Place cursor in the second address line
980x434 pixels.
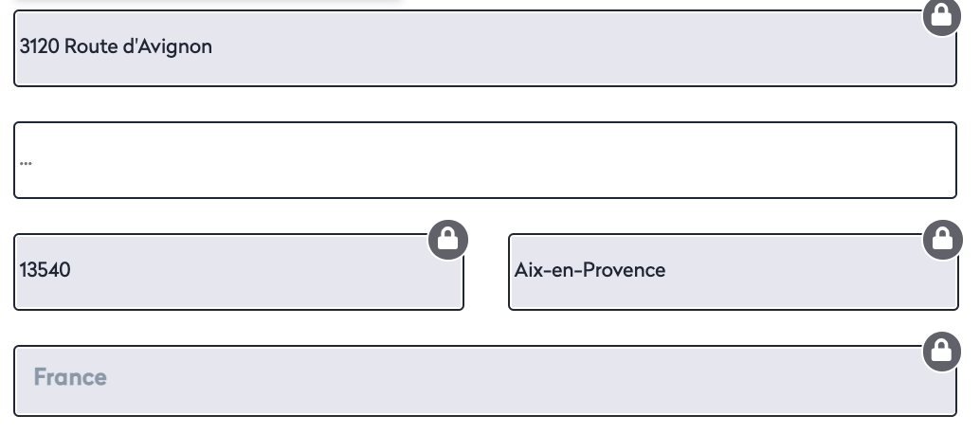474,160
